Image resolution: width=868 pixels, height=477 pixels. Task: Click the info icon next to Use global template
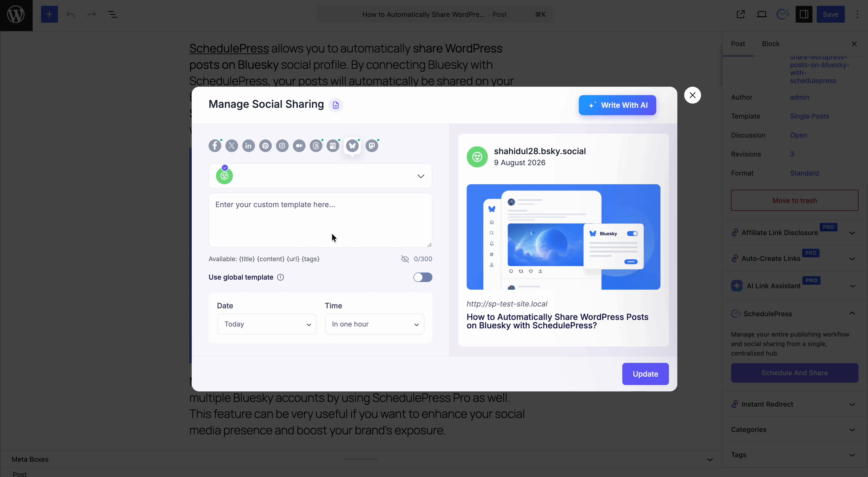(280, 277)
